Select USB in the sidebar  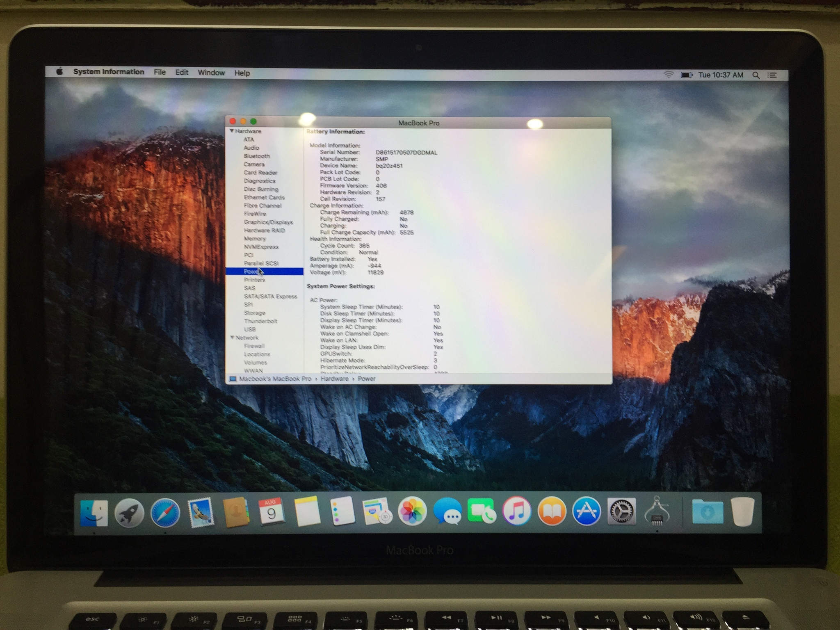[250, 329]
